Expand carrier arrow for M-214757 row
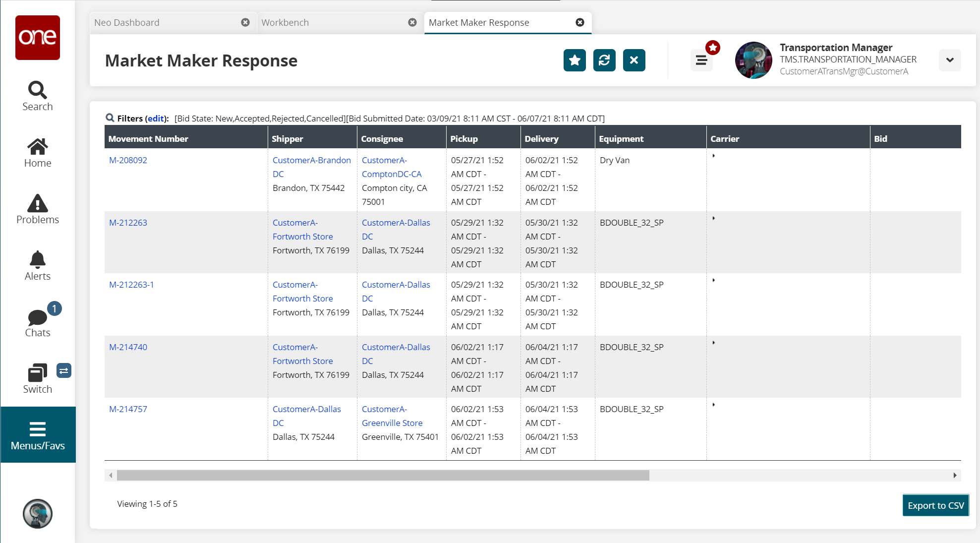 [713, 405]
